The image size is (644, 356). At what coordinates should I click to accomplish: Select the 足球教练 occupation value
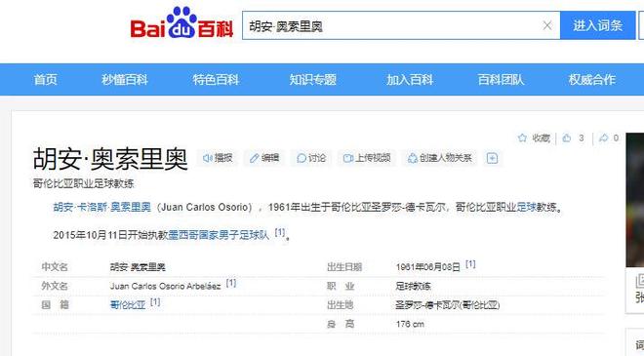pos(413,286)
